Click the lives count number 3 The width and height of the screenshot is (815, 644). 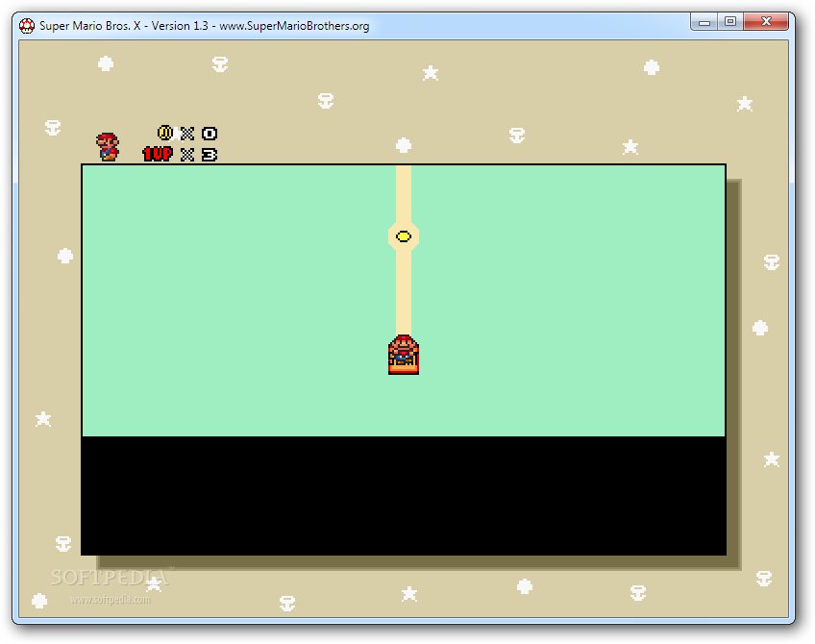point(209,155)
